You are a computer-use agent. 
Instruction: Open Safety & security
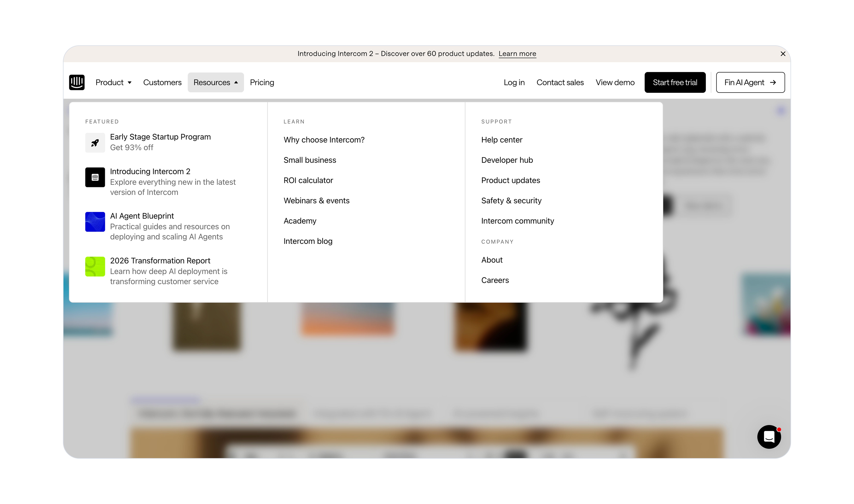(x=511, y=201)
